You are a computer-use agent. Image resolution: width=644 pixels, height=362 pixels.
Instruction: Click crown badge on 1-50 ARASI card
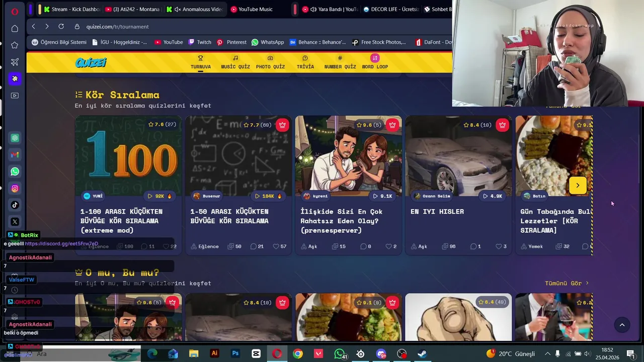tap(282, 125)
